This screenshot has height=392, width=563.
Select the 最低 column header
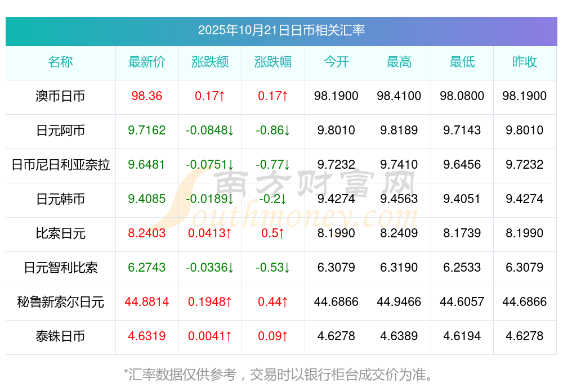(462, 62)
